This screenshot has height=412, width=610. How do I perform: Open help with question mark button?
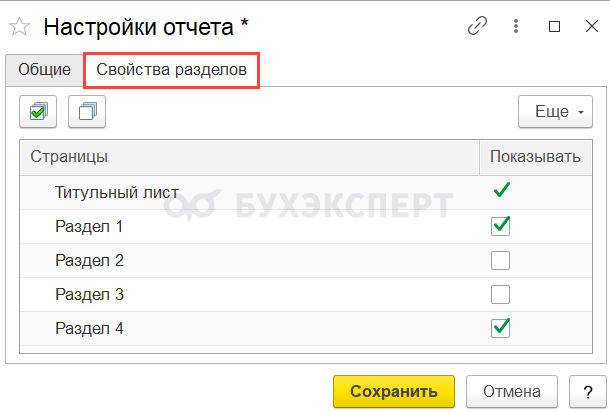coord(588,391)
